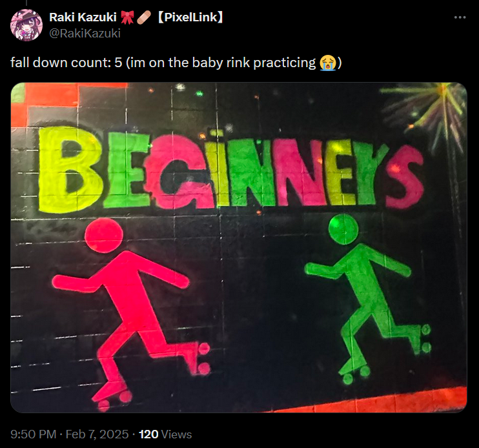The height and width of the screenshot is (448, 479).
Task: Click the 120 Views counter
Action: coord(165,434)
